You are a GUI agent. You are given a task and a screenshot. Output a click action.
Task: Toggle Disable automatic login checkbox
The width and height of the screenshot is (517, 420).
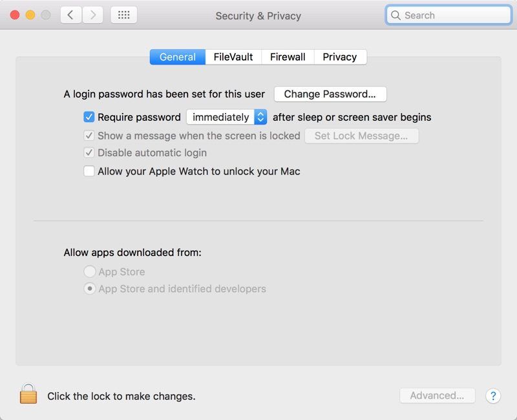(x=89, y=153)
